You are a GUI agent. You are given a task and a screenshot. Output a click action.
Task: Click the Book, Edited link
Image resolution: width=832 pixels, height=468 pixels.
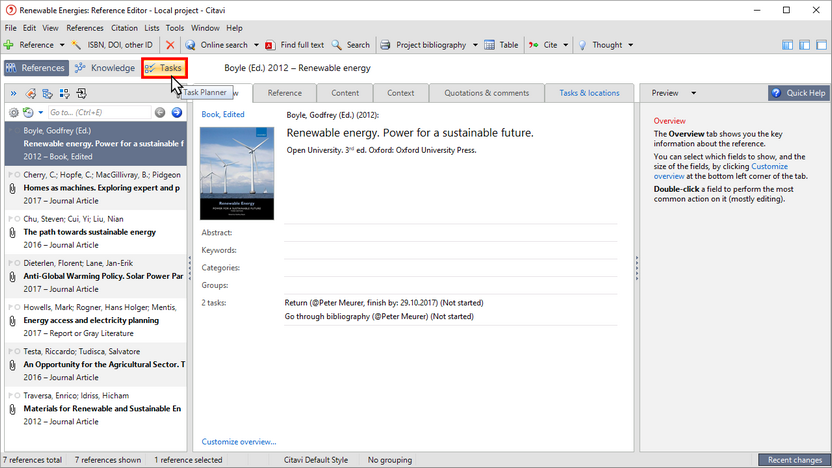tap(223, 114)
